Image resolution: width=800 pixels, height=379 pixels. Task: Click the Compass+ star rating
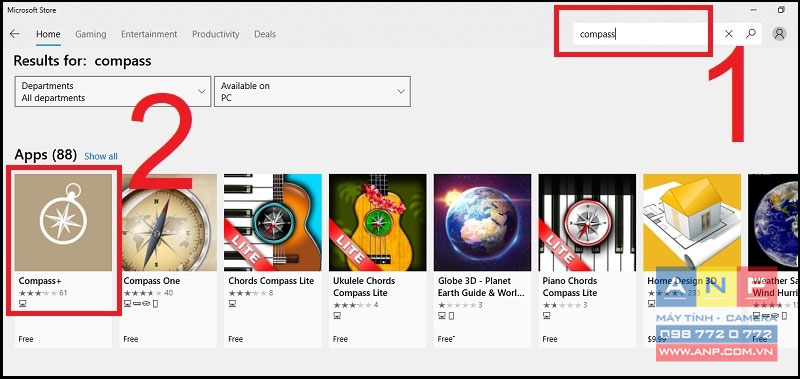click(38, 293)
